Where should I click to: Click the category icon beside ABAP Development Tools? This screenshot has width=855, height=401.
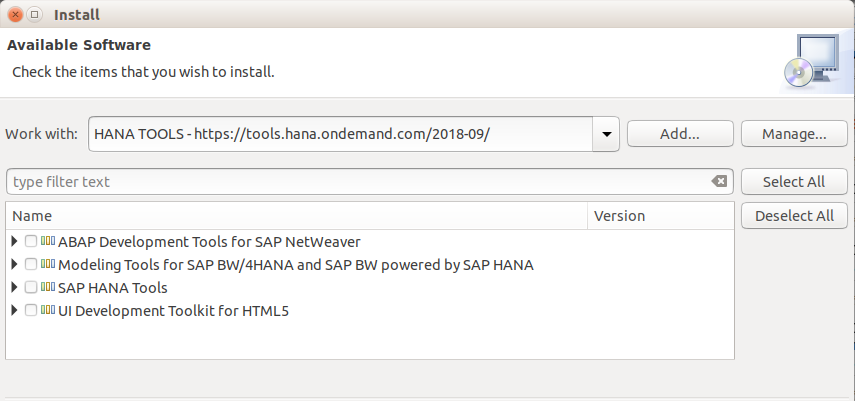pos(48,241)
